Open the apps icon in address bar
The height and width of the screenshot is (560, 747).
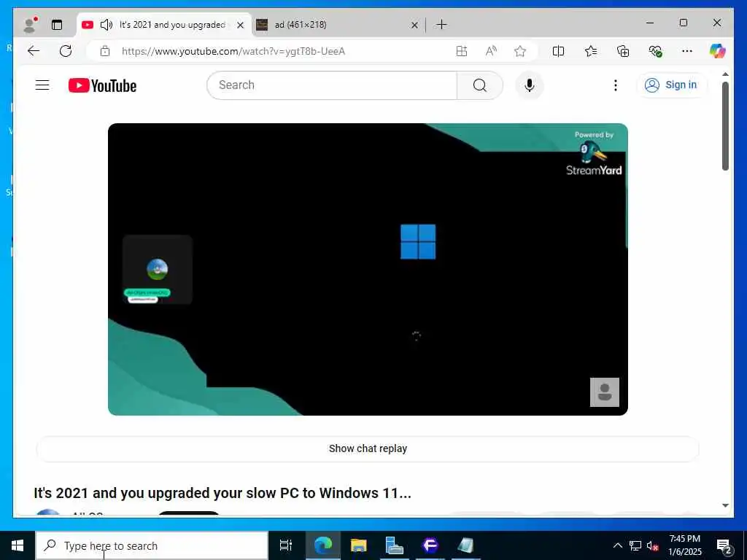point(462,51)
